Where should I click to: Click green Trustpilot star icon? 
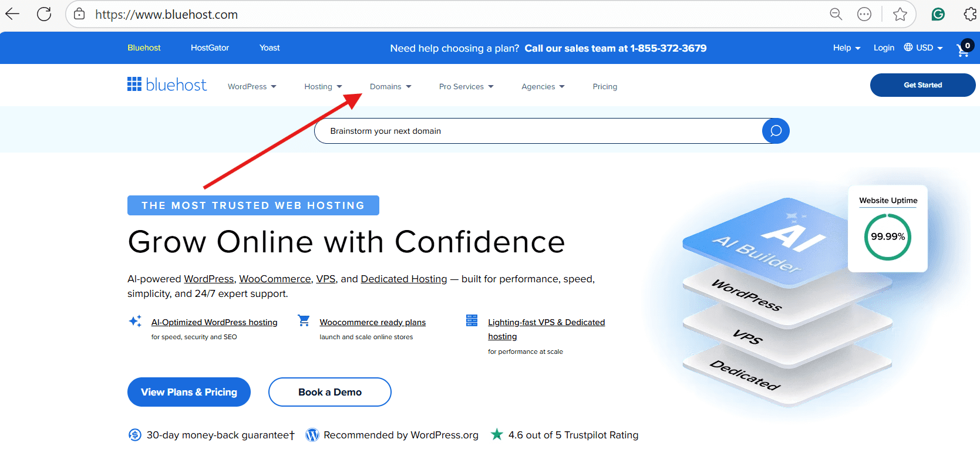point(497,434)
